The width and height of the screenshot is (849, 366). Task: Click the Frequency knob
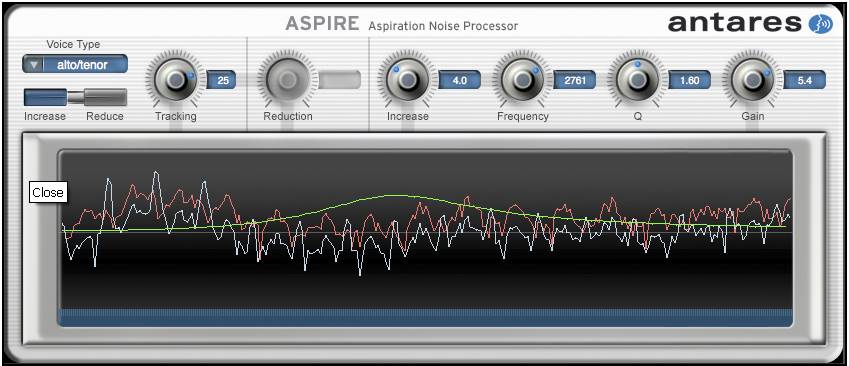tap(522, 81)
